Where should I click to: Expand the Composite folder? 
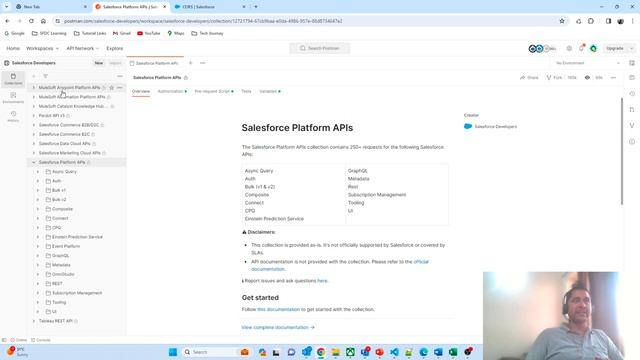coord(38,209)
